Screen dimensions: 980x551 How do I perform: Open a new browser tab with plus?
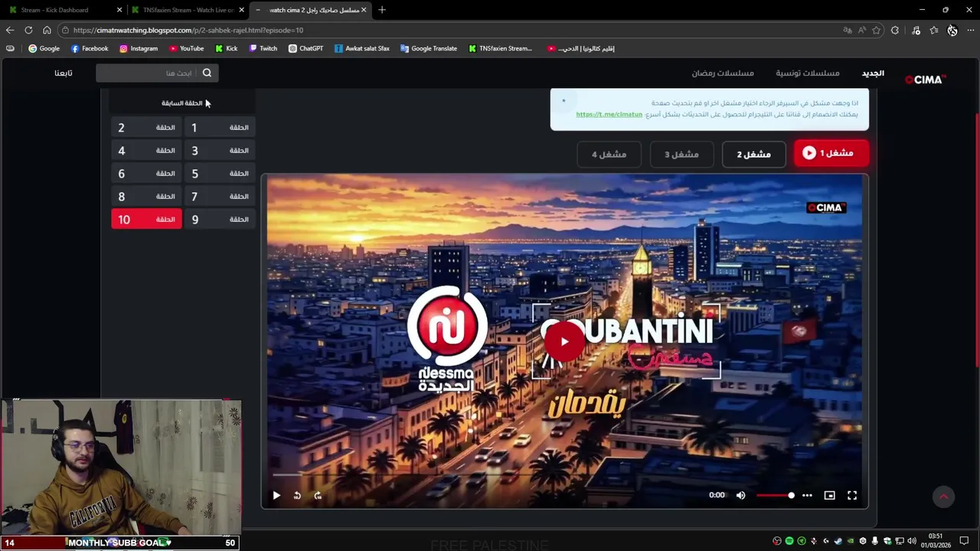tap(382, 10)
